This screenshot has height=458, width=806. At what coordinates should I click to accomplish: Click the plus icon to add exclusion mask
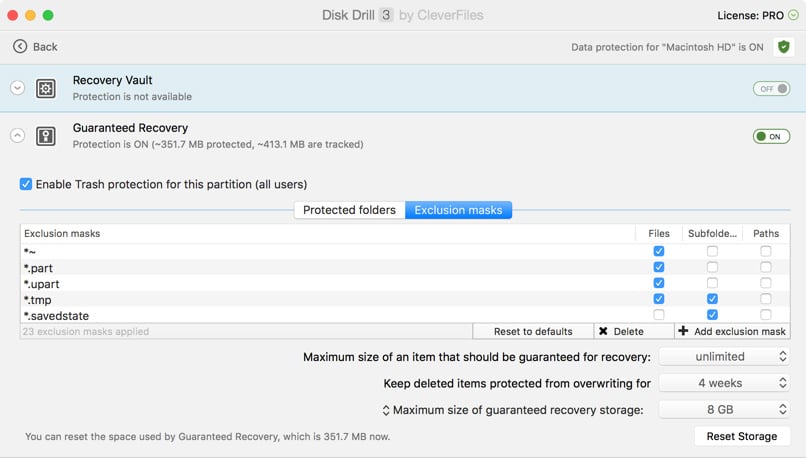point(683,331)
